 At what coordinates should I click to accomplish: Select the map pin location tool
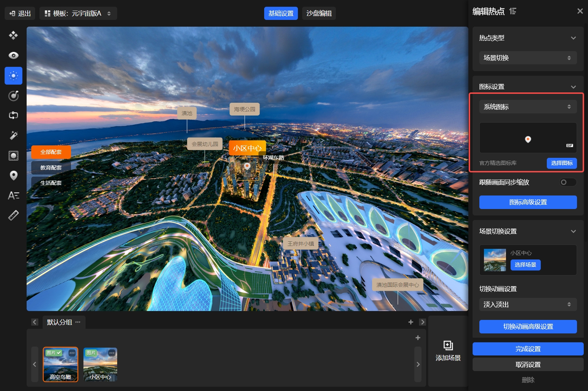[13, 175]
